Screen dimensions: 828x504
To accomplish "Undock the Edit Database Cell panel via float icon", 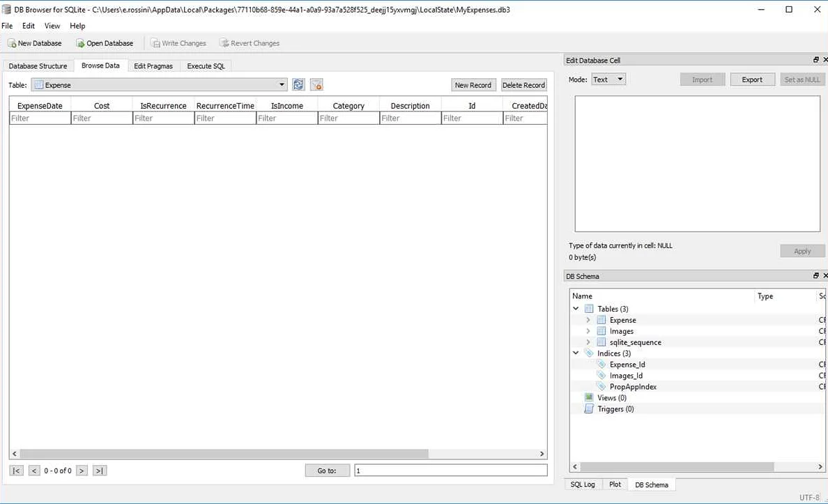I will tap(815, 60).
